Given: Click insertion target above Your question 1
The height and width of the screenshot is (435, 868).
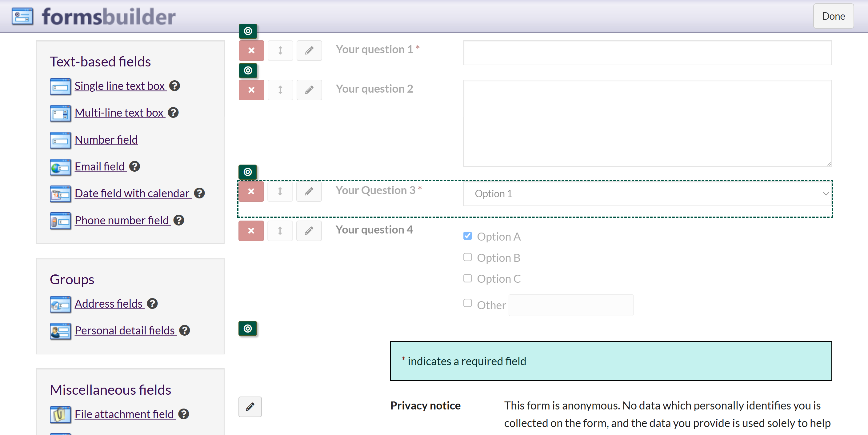Looking at the screenshot, I should (248, 31).
